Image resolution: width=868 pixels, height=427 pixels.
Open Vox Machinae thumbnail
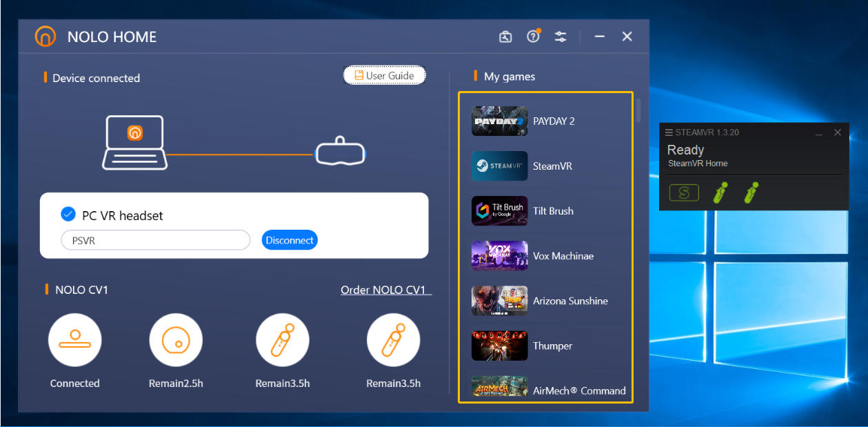[x=499, y=256]
